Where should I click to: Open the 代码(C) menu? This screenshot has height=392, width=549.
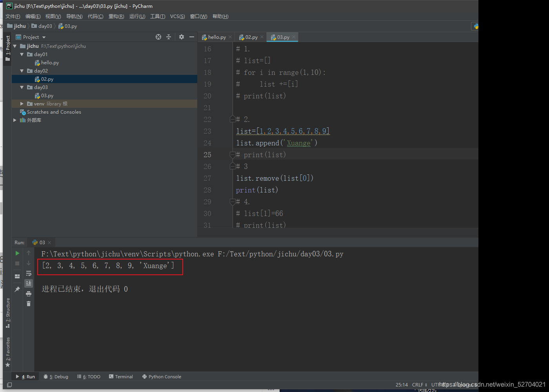point(95,16)
